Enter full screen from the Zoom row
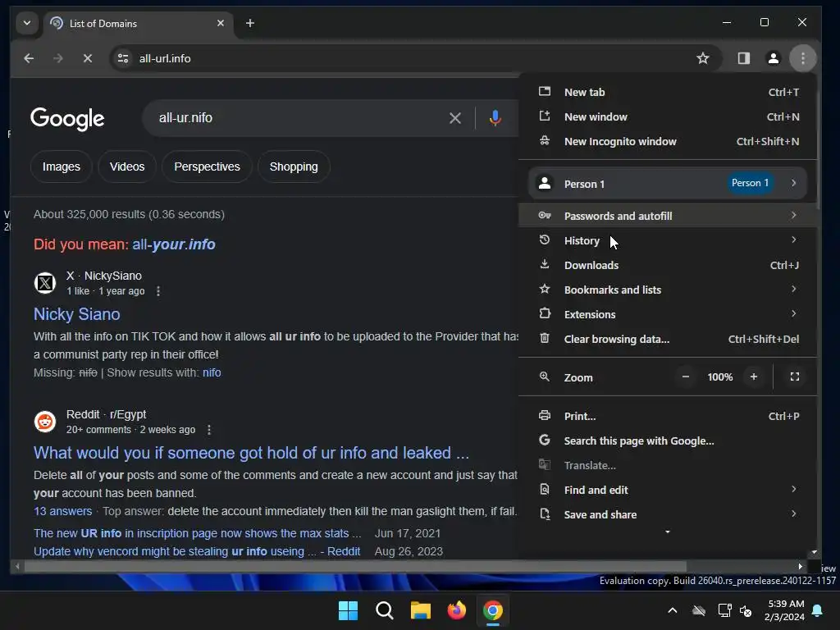The width and height of the screenshot is (840, 630). 794,377
